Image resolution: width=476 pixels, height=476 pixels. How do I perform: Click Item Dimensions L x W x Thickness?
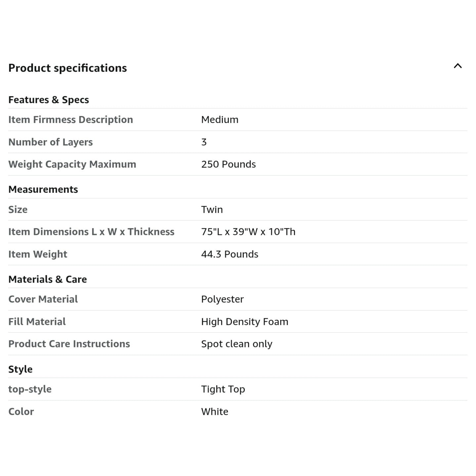(x=91, y=232)
